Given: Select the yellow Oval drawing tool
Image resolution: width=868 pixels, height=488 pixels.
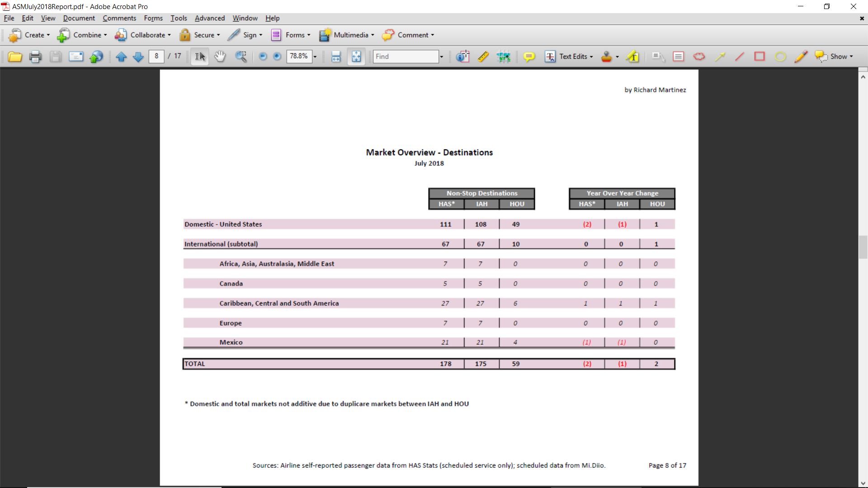Looking at the screenshot, I should (780, 56).
